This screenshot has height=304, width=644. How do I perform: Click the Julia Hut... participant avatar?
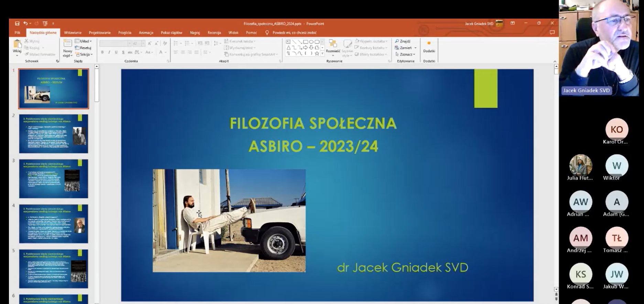[x=581, y=165]
